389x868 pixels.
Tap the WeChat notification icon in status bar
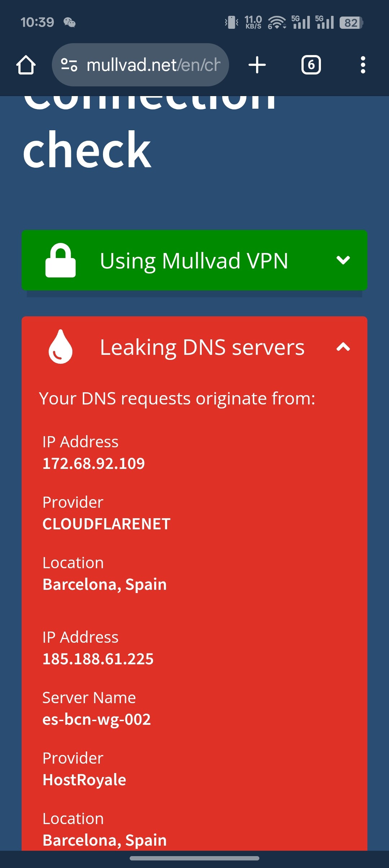70,23
